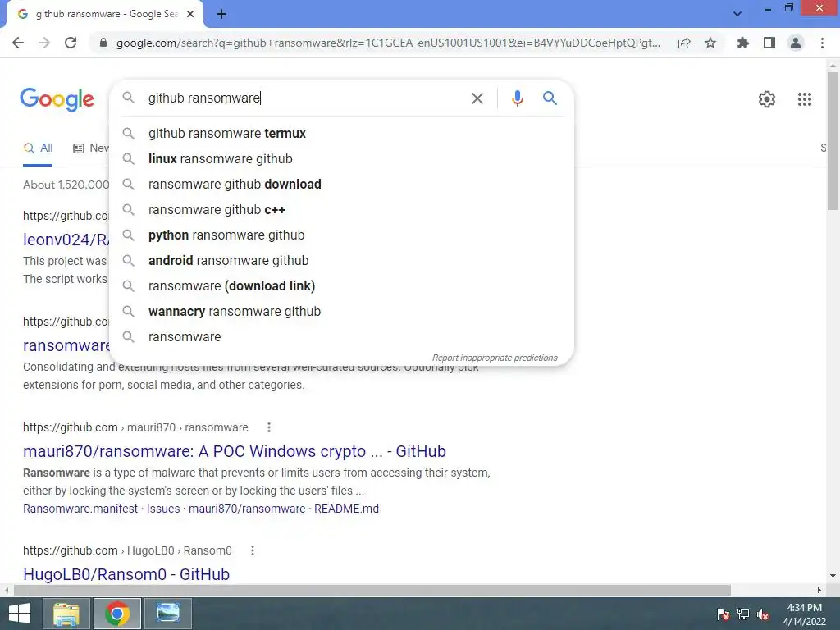Screen dimensions: 840x630
Task: Select suggestion python ransomware github
Action: point(342,235)
